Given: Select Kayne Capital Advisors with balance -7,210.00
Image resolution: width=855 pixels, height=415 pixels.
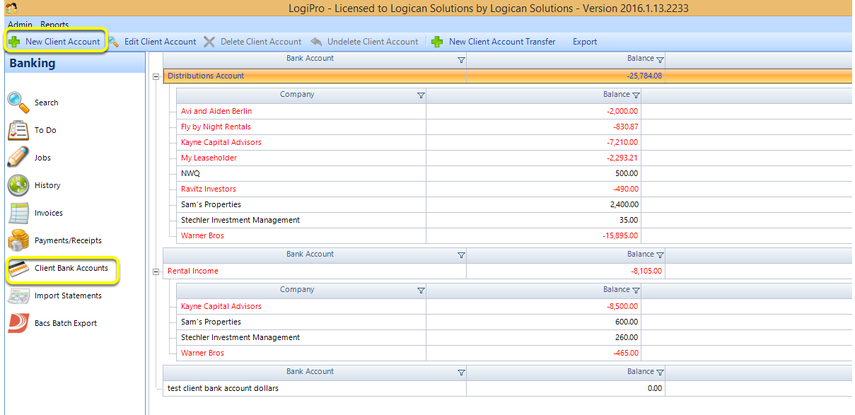Looking at the screenshot, I should click(x=515, y=142).
